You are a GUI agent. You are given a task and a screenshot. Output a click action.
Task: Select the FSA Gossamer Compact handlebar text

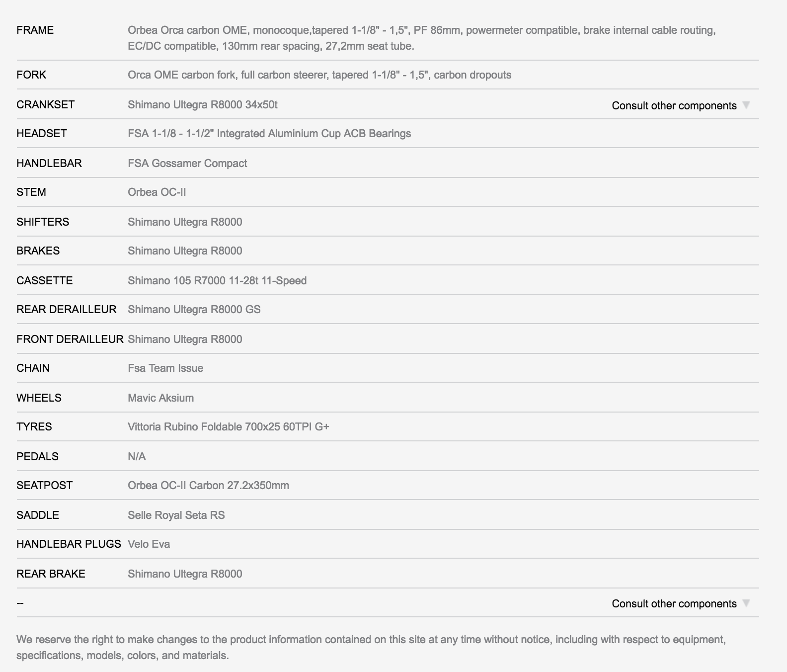click(x=187, y=163)
